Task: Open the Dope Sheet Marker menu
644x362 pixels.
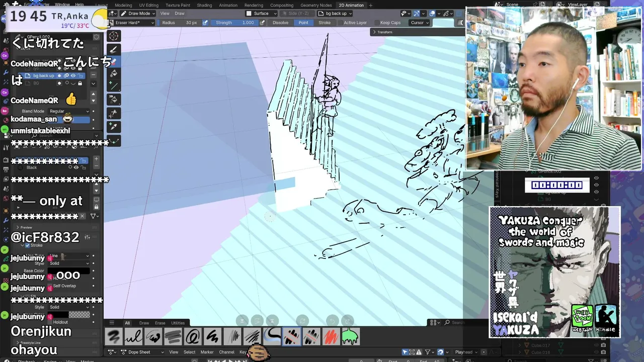Action: pyautogui.click(x=207, y=352)
